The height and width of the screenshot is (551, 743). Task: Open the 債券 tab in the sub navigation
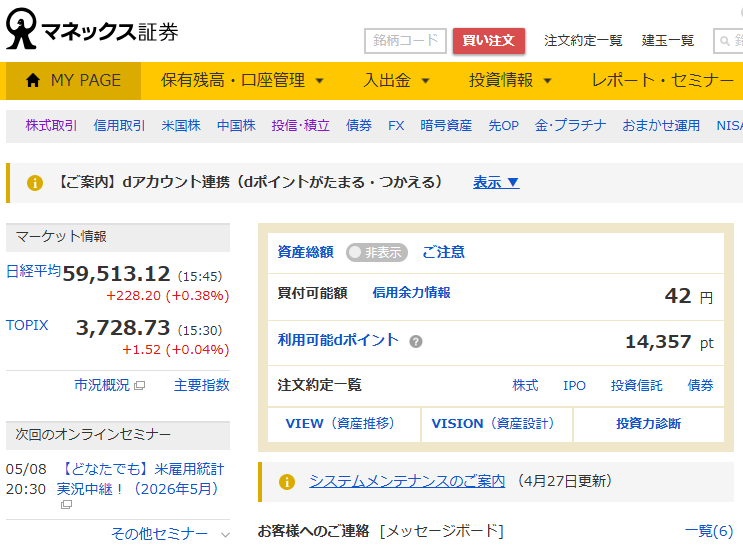[359, 126]
